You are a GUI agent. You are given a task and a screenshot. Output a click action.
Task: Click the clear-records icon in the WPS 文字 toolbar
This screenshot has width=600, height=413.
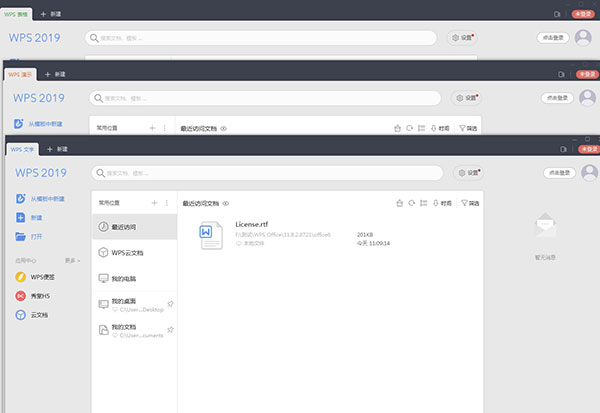[399, 203]
